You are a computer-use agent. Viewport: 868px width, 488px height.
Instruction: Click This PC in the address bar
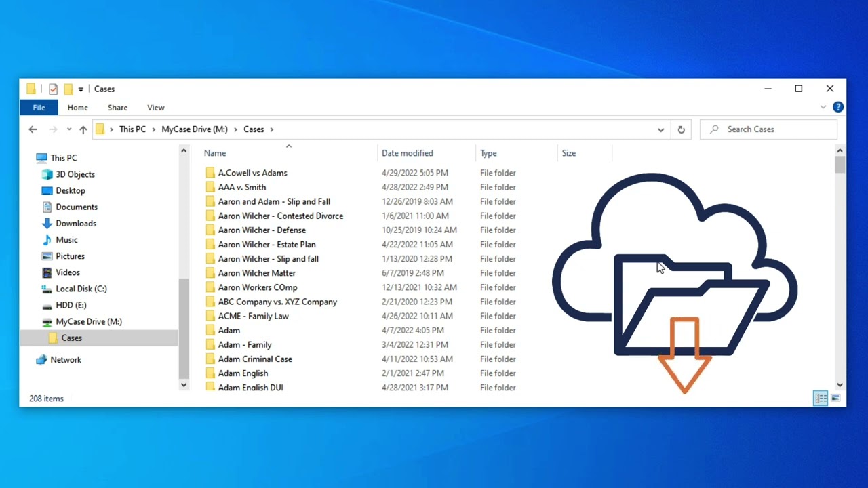click(x=132, y=129)
